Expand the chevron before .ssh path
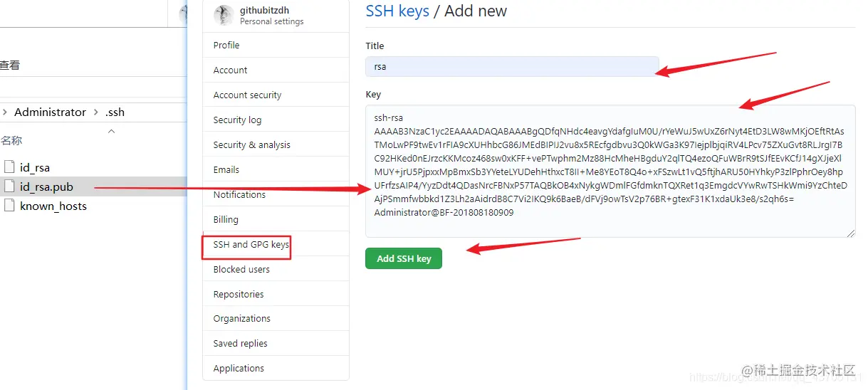868x390 pixels. [96, 112]
